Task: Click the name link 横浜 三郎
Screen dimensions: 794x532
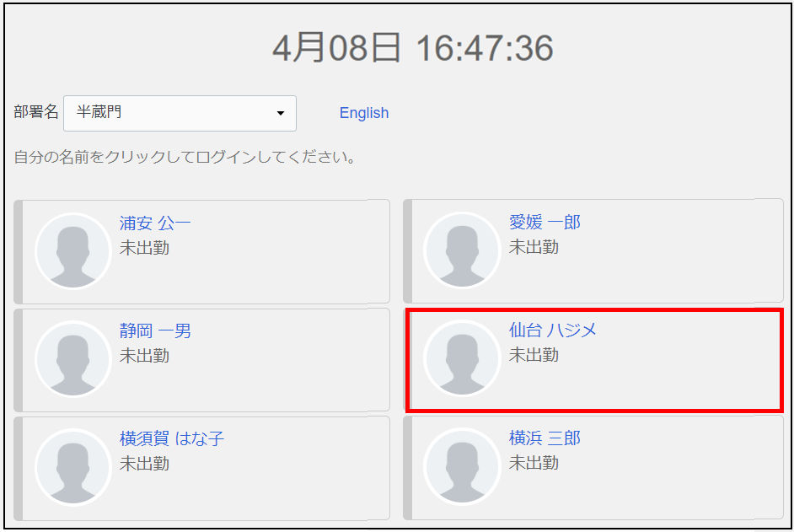Action: (545, 438)
